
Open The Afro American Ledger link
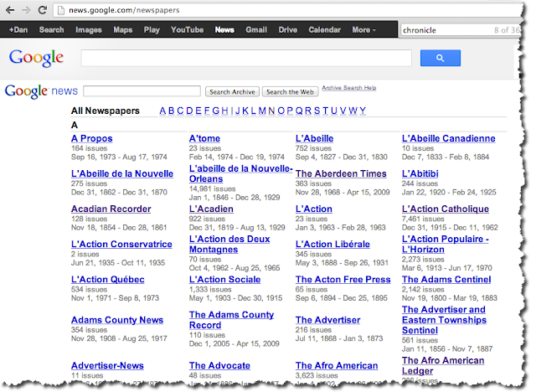(x=443, y=365)
